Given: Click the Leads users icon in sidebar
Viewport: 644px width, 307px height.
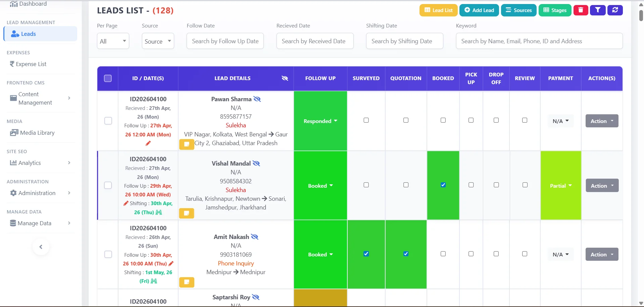Looking at the screenshot, I should 15,34.
